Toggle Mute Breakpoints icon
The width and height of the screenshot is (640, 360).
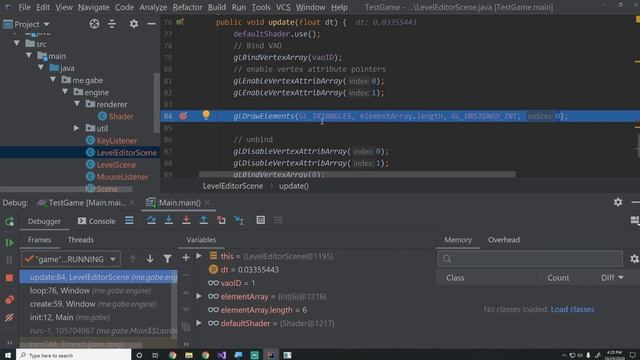pyautogui.click(x=9, y=317)
